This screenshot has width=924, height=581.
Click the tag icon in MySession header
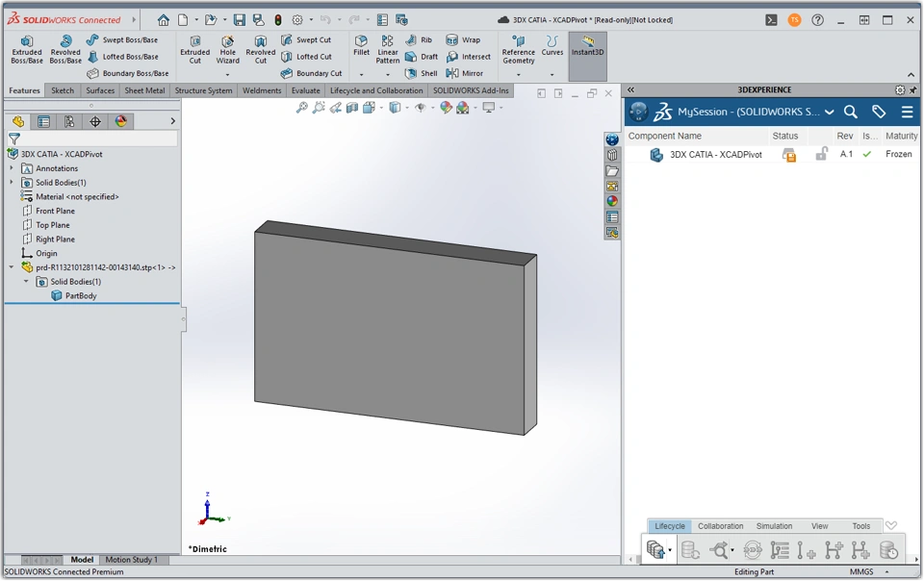[x=879, y=112]
